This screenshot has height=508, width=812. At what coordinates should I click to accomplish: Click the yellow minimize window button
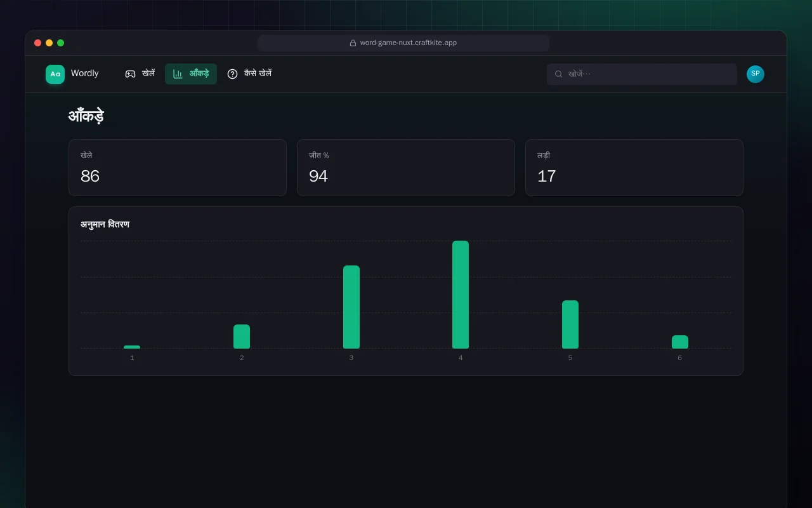(49, 43)
